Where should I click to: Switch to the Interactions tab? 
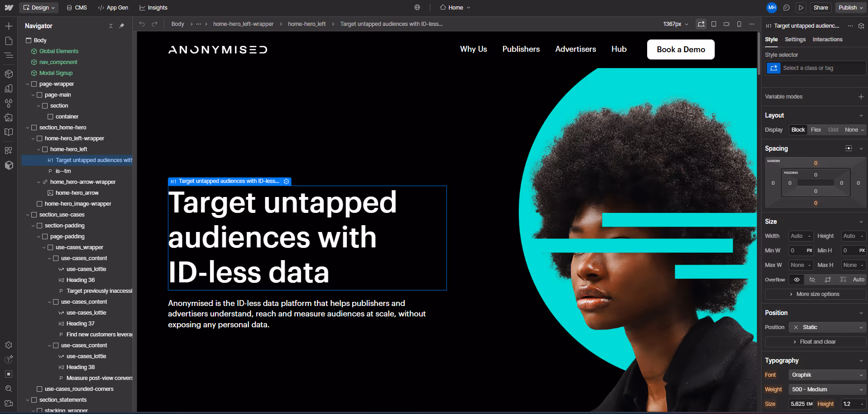[x=827, y=39]
